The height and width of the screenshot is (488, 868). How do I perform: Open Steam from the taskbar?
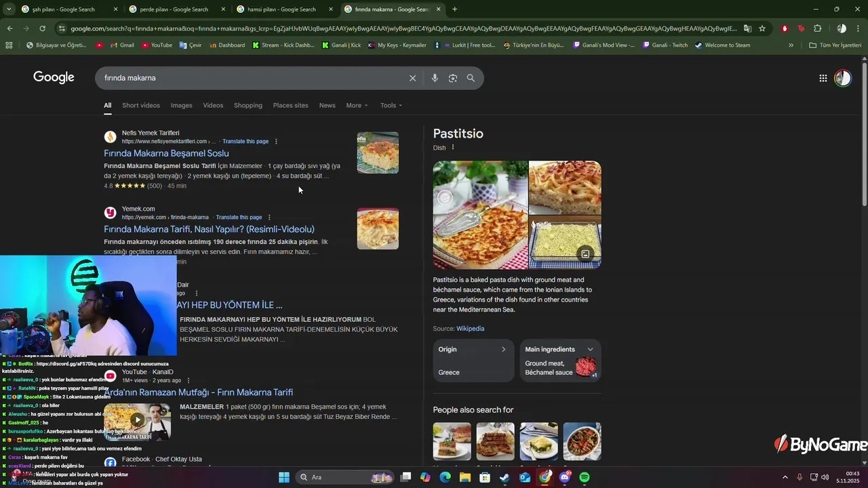click(x=505, y=477)
